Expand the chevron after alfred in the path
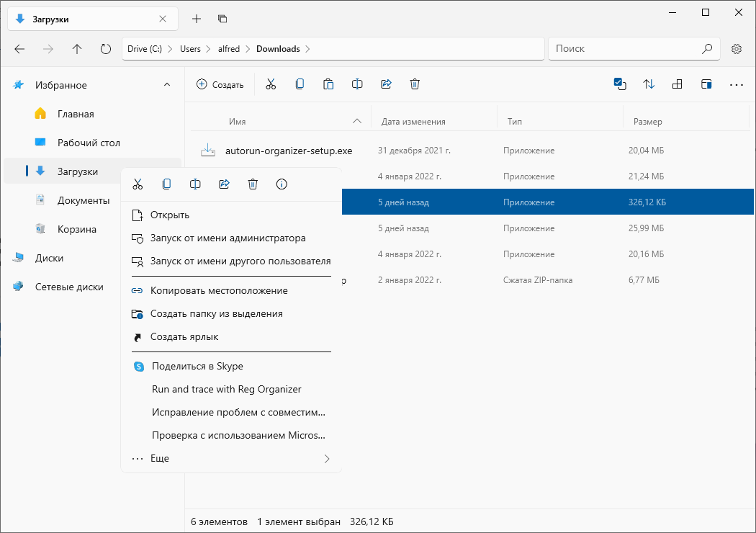Viewport: 756px width, 533px height. point(248,49)
